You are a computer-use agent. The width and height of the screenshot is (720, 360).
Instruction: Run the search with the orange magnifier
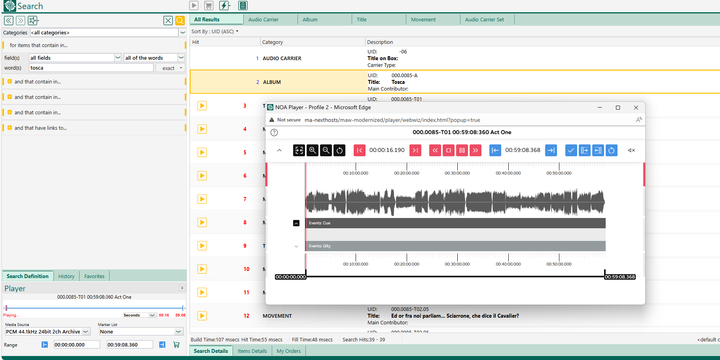pyautogui.click(x=180, y=20)
